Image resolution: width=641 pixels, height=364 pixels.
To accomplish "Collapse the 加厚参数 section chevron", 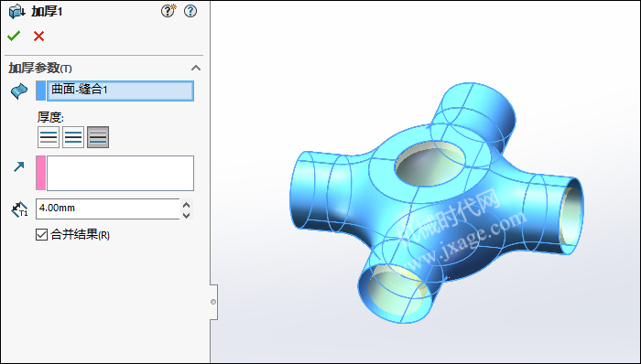I will (x=196, y=68).
